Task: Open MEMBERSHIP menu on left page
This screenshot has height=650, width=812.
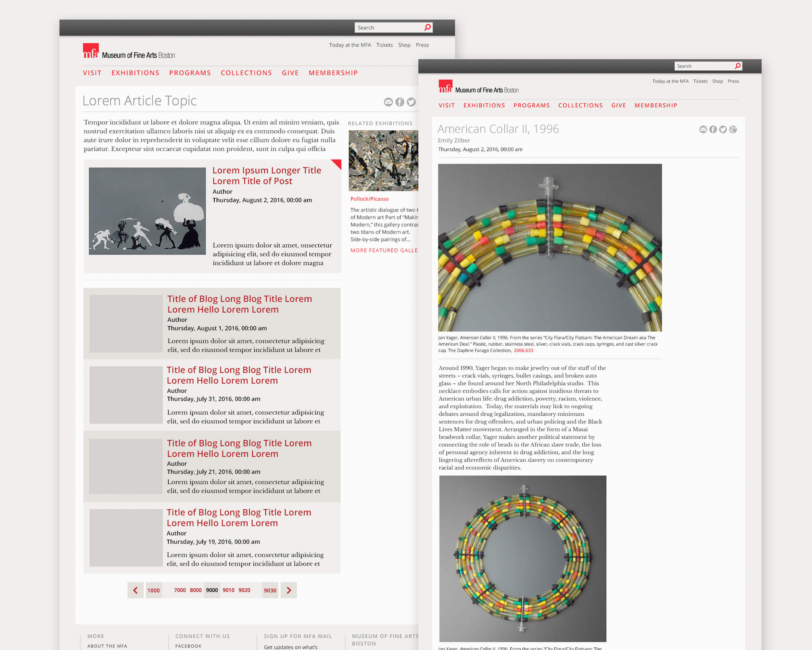Action: [x=333, y=73]
